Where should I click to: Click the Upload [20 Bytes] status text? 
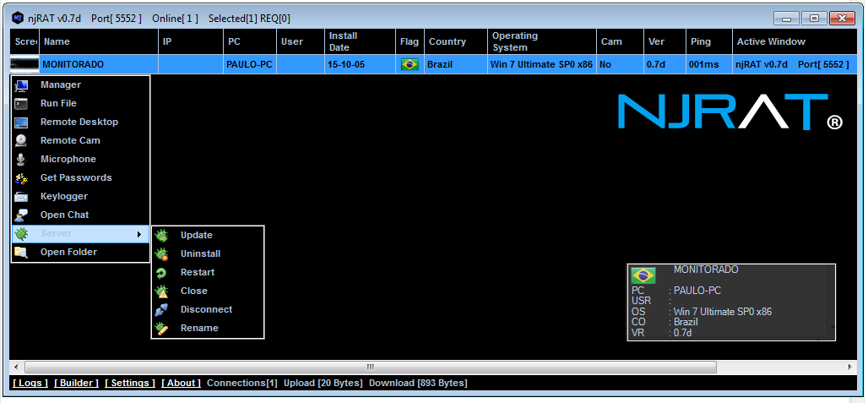323,383
